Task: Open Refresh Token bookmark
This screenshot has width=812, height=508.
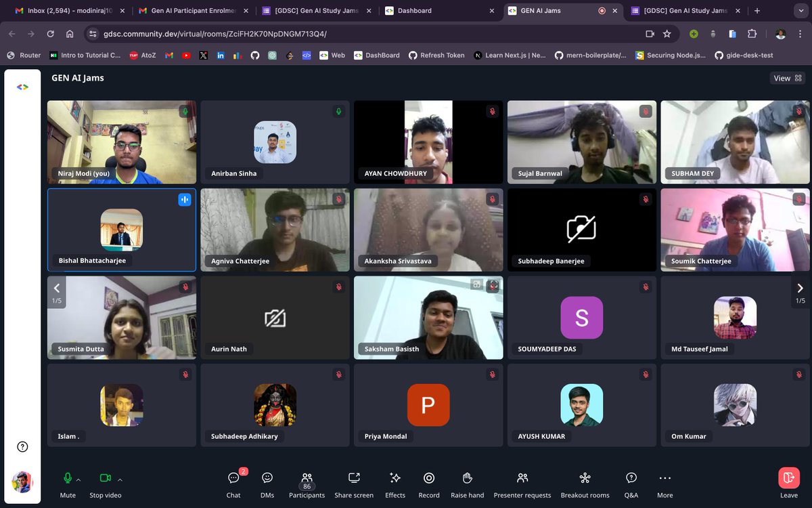Action: tap(436, 56)
